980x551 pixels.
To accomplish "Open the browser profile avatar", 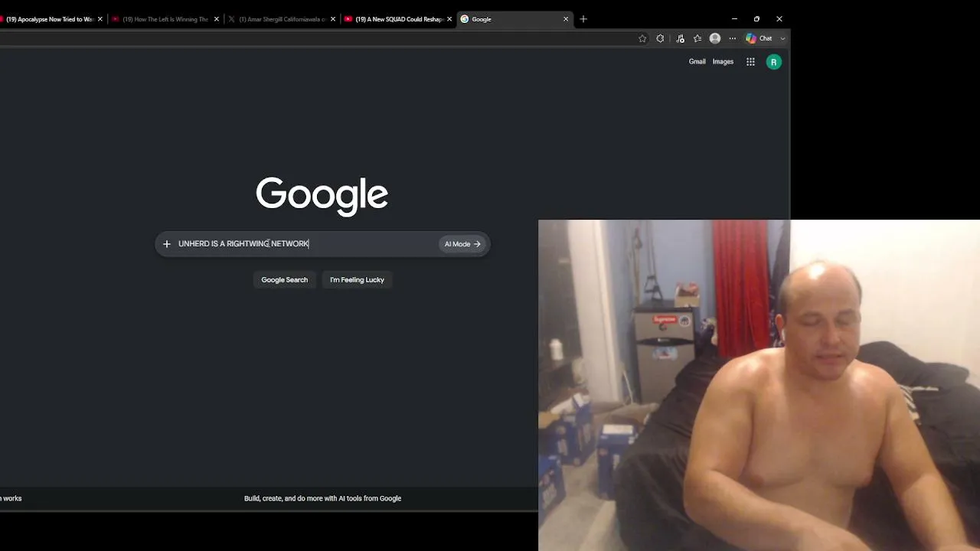I will coord(715,38).
